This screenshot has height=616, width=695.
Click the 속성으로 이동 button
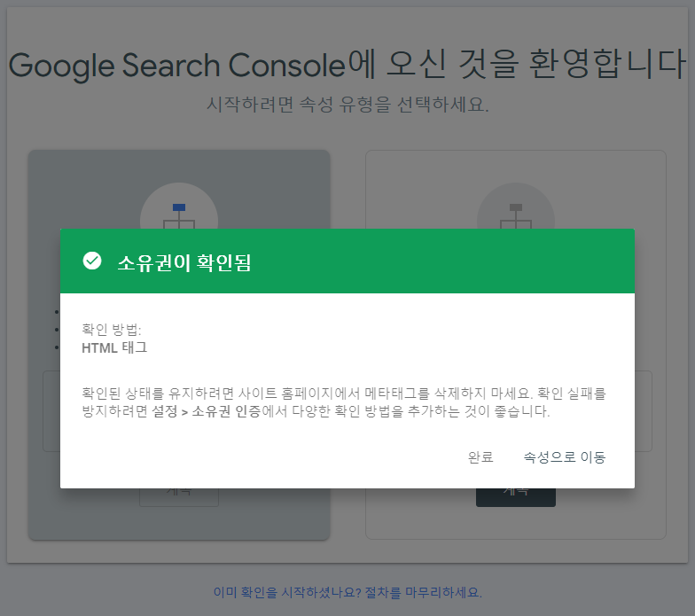point(564,457)
